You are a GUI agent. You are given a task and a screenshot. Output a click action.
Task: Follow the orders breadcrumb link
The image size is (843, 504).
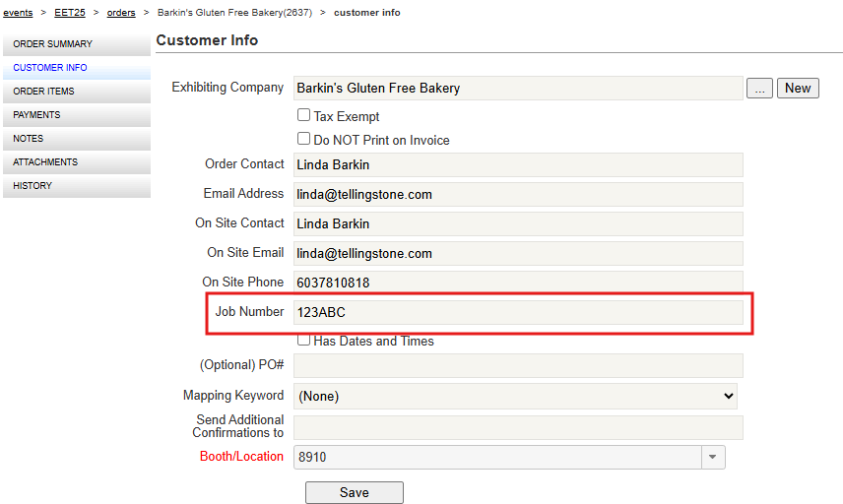click(x=121, y=13)
